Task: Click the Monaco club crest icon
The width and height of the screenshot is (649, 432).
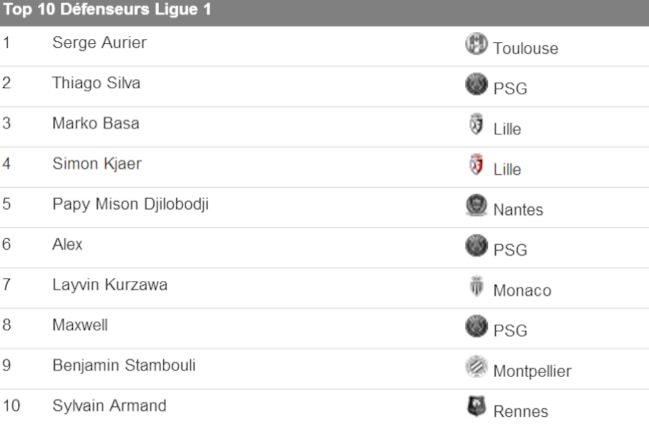Action: [x=476, y=286]
